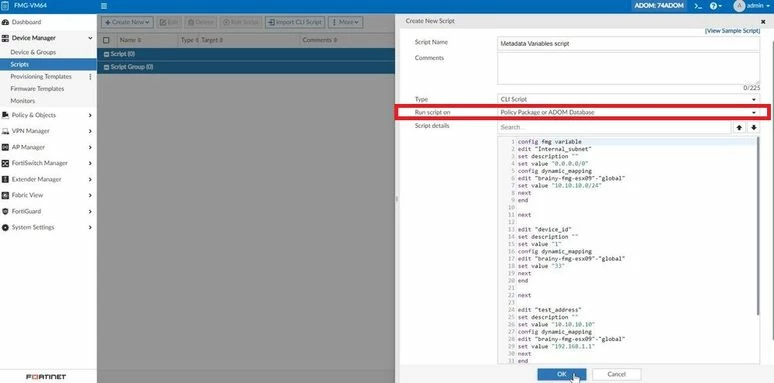Click the FortiGuard icon
The width and height of the screenshot is (774, 383).
tap(5, 211)
